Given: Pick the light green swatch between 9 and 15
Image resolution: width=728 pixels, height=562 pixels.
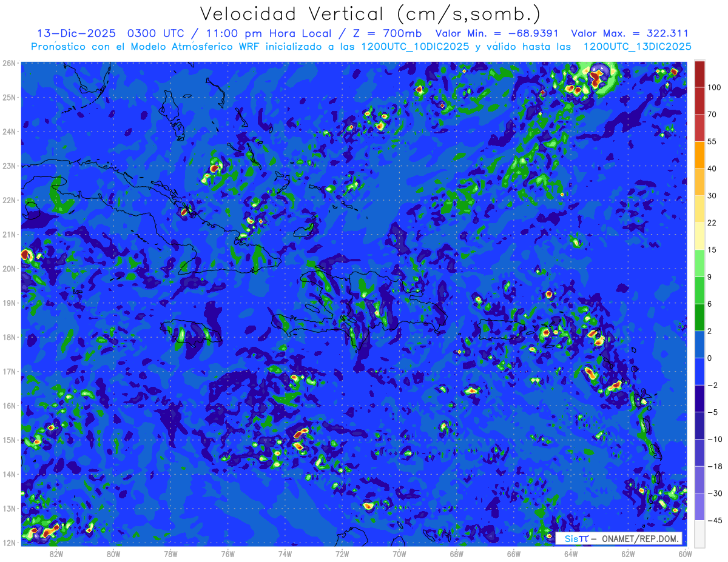Looking at the screenshot, I should (699, 263).
